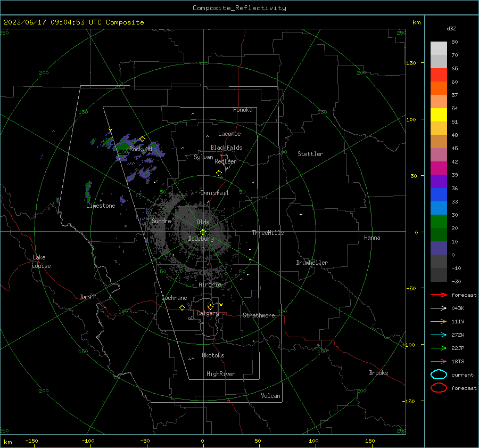
Task: Click the red forecast ellipse legend icon
Action: (439, 388)
